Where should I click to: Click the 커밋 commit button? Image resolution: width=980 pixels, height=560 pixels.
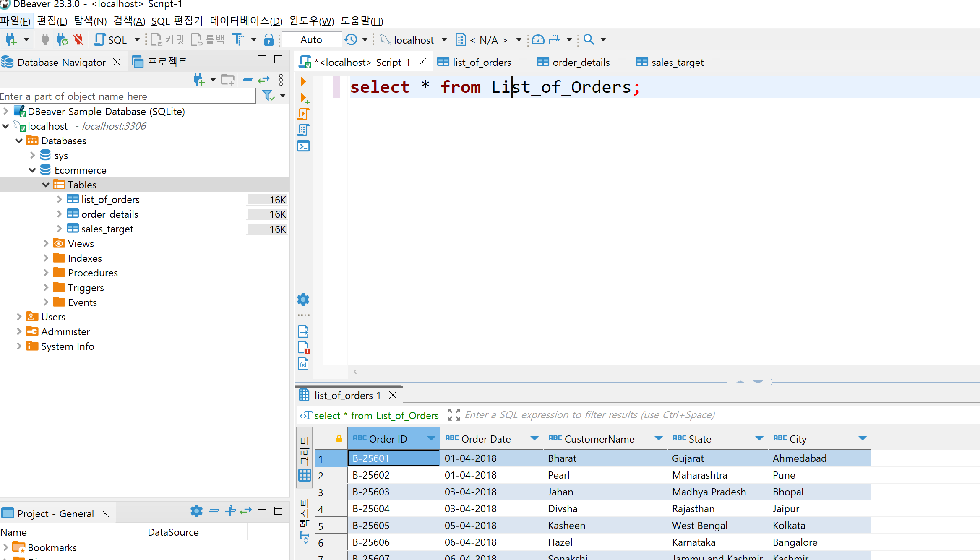(167, 40)
